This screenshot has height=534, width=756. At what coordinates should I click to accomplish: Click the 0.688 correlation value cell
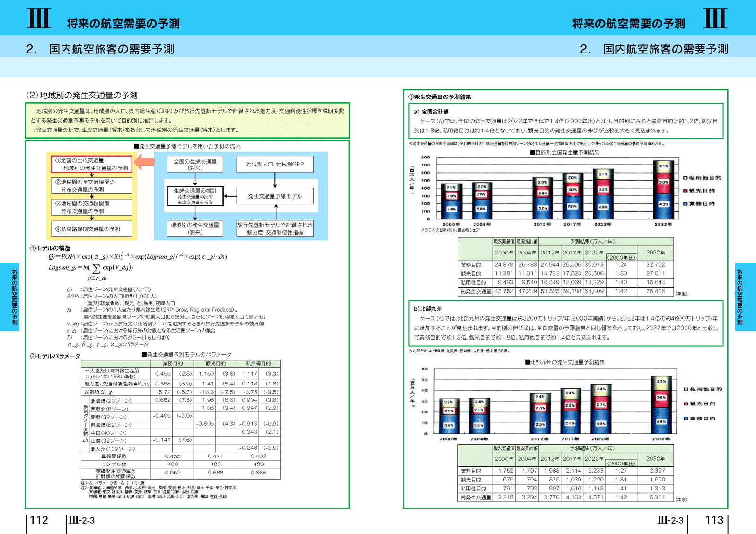[x=215, y=473]
